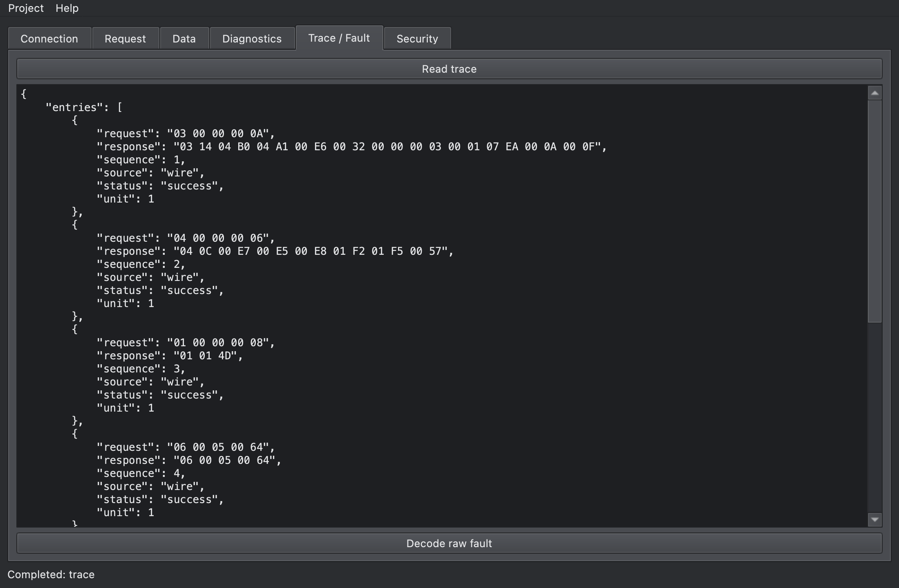
Task: Click the scrollbar up arrow
Action: tap(875, 93)
